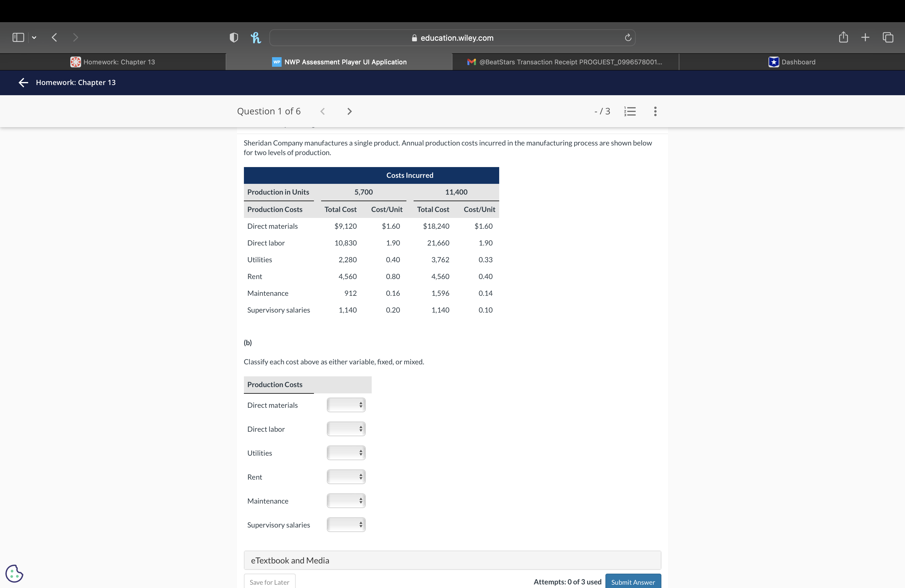
Task: Open the privacy shield report icon
Action: point(234,37)
